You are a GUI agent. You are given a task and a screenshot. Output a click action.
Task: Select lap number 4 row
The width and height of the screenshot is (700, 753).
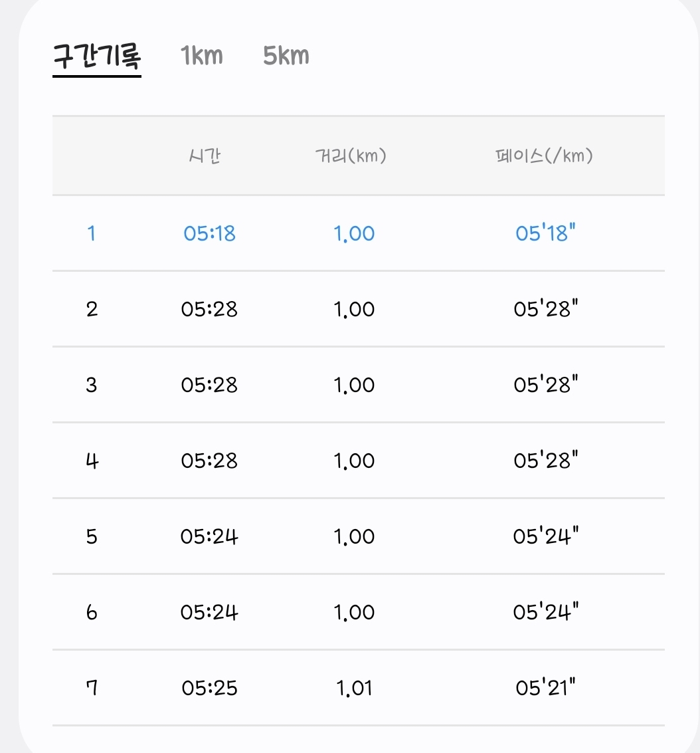coord(92,461)
